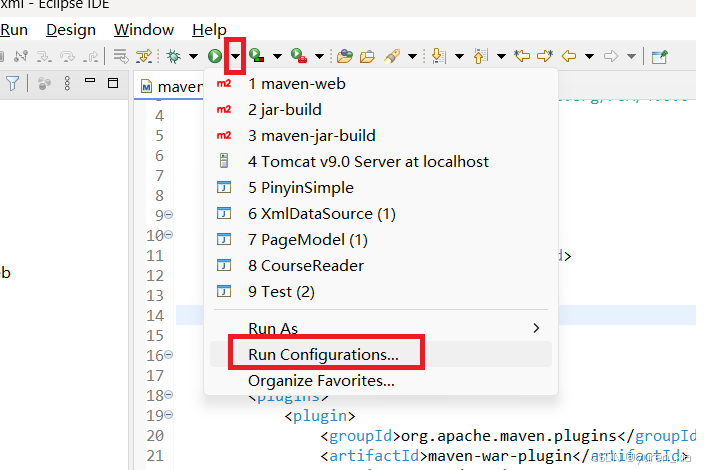Click the Drop to Frame icon
Image resolution: width=704 pixels, height=470 pixels.
coord(120,56)
